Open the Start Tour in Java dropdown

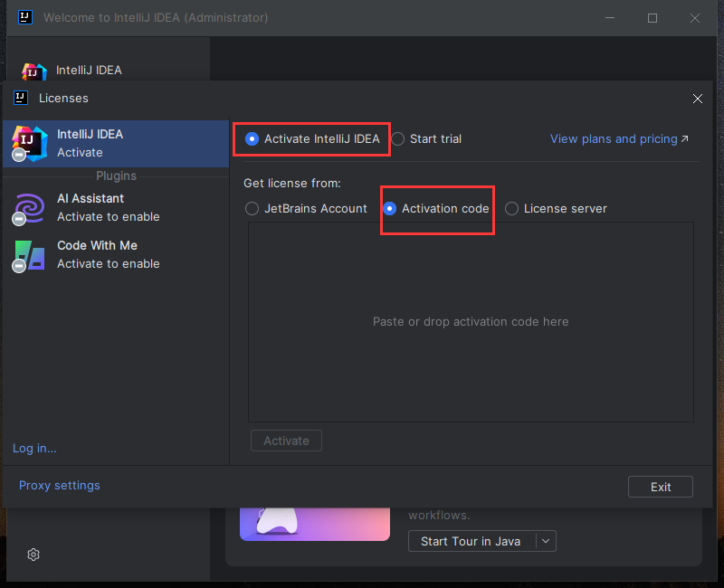click(x=546, y=541)
